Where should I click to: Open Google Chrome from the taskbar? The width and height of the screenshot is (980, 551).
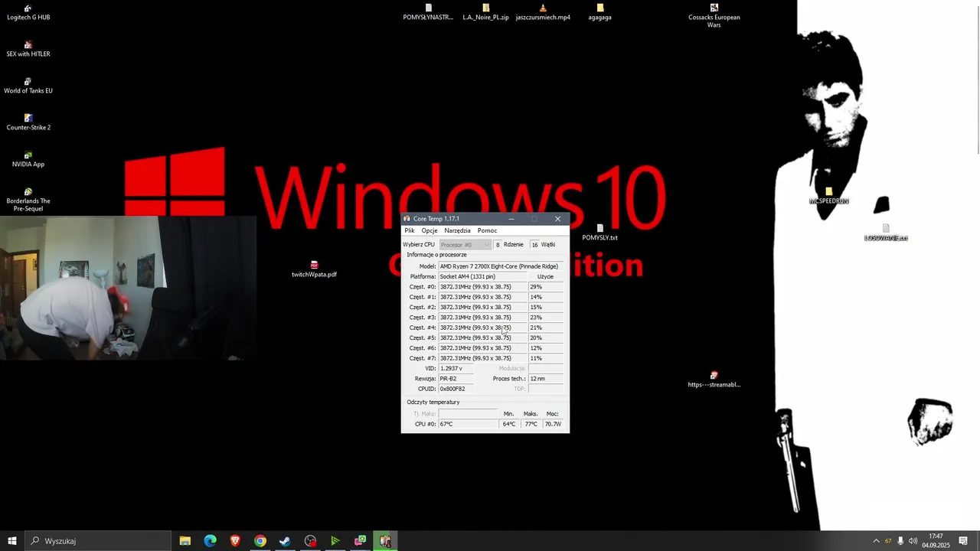[260, 541]
